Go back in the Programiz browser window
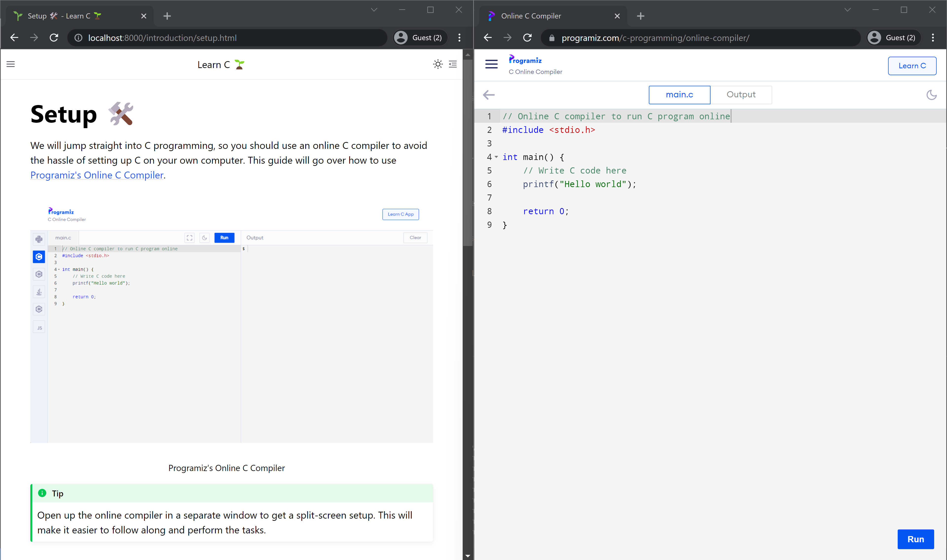 488,38
